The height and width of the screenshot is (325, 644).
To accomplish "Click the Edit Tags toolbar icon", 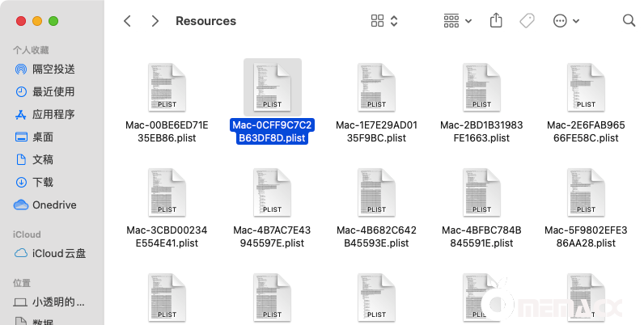I will pos(527,21).
